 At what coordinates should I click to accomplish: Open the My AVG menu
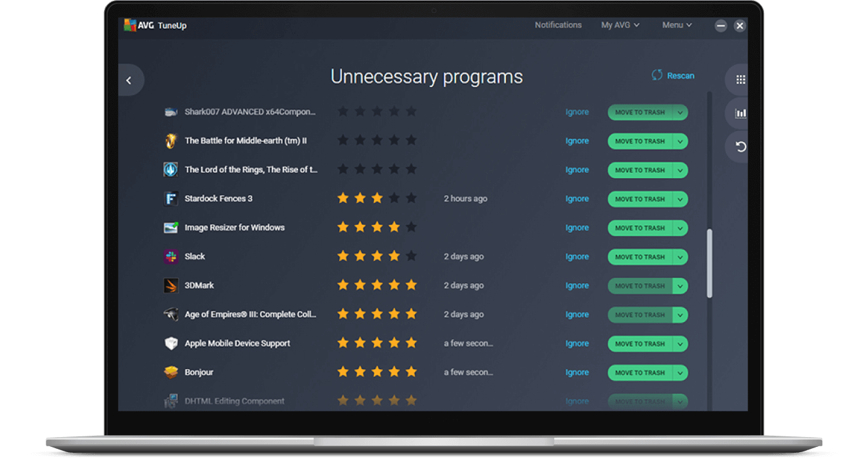pyautogui.click(x=620, y=25)
